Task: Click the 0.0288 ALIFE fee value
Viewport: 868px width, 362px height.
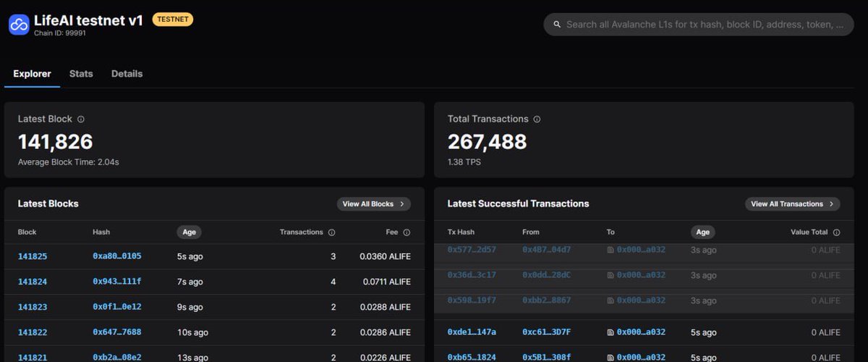Action: 385,307
